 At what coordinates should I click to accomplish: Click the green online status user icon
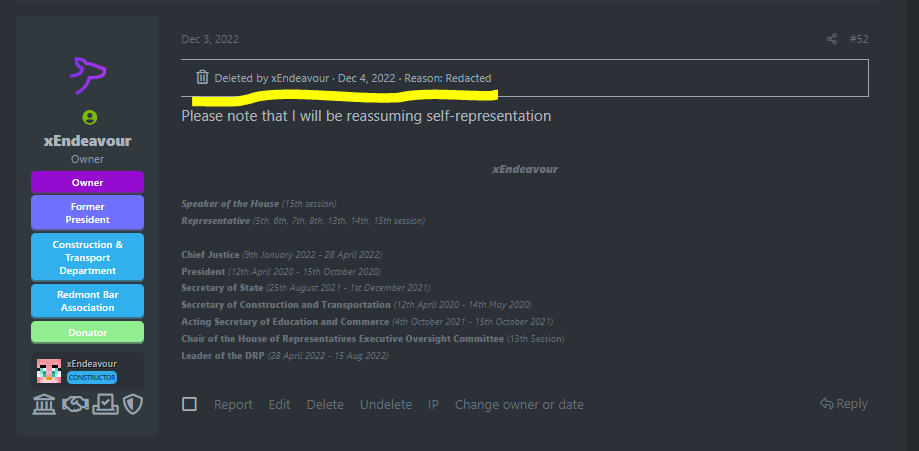(88, 118)
